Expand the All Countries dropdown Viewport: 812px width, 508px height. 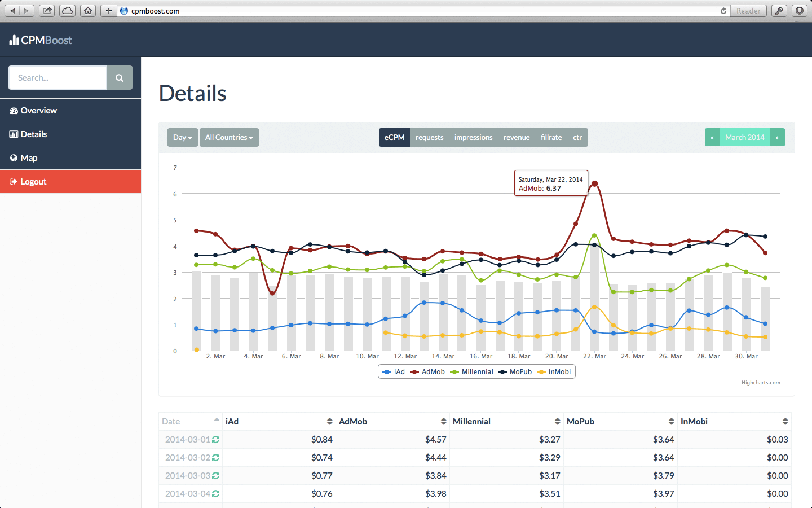pyautogui.click(x=229, y=138)
